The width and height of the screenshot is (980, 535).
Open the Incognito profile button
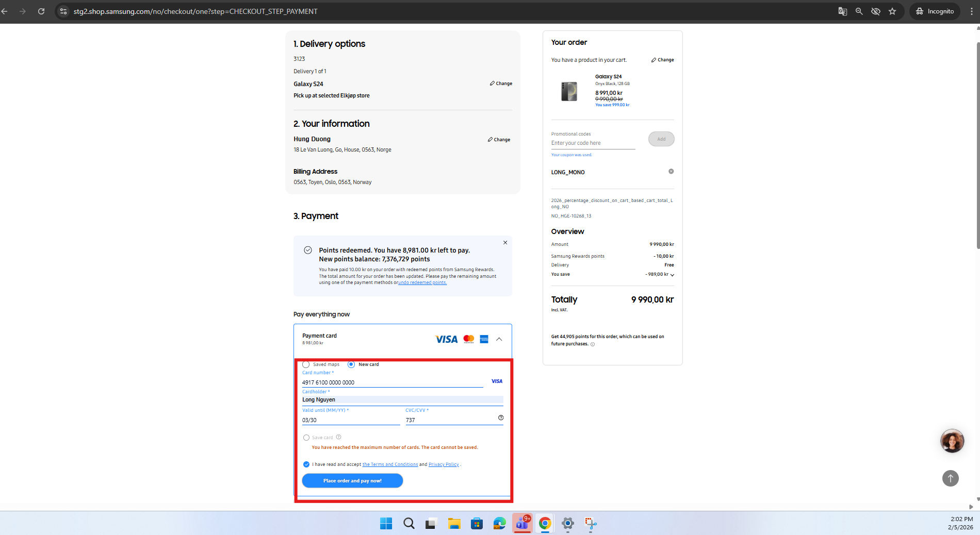pos(935,11)
